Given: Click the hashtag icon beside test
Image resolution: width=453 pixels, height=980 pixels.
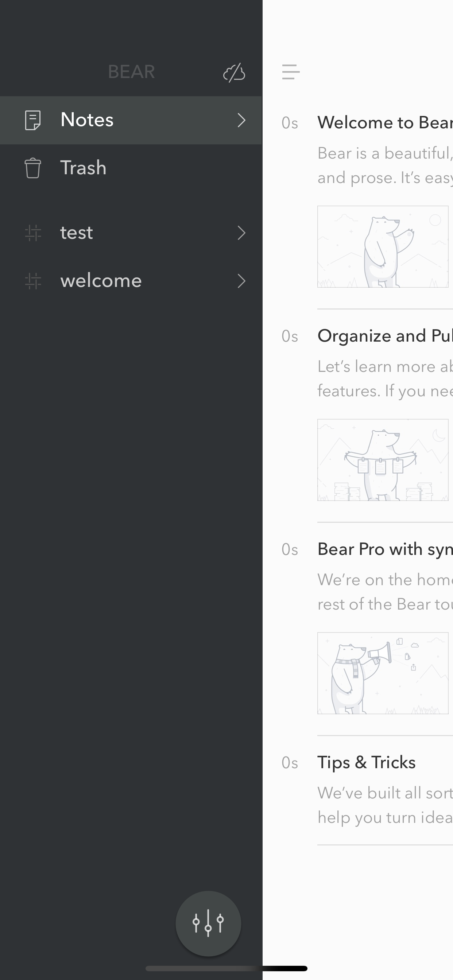Looking at the screenshot, I should click(x=33, y=233).
